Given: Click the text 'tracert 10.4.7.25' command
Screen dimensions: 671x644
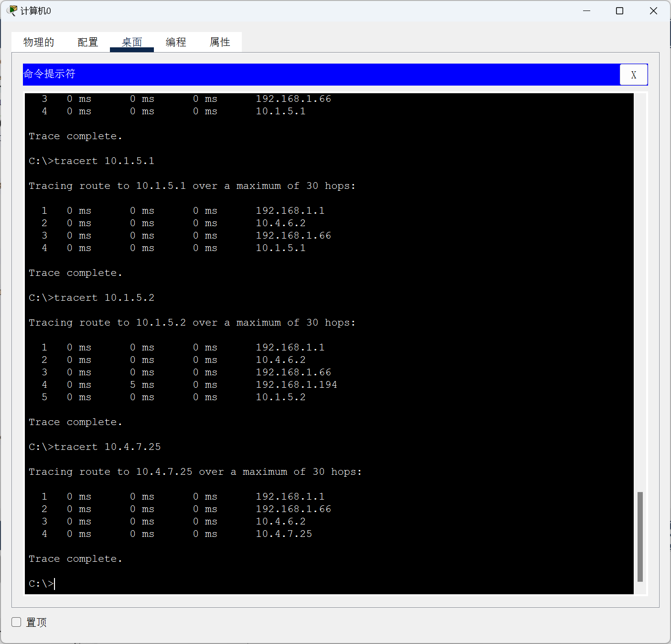Looking at the screenshot, I should coord(108,447).
